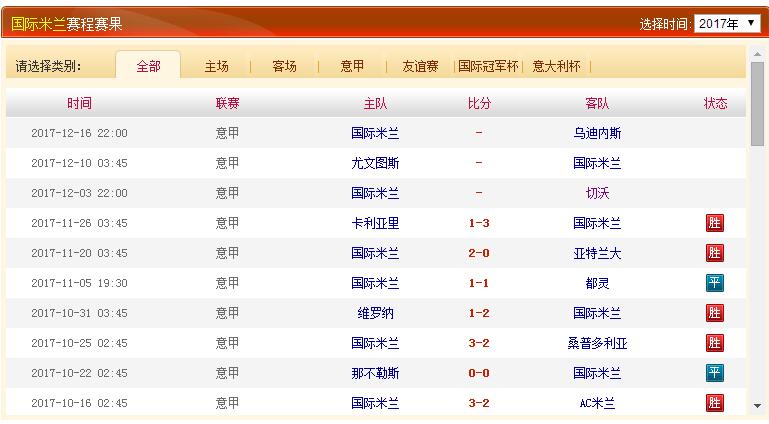Screen dimensions: 769x424
Task: Open the 友谊赛 tab
Action: (x=420, y=66)
